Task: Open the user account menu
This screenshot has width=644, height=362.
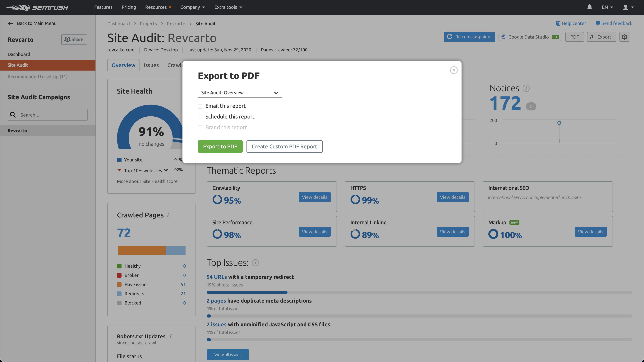Action: point(628,7)
